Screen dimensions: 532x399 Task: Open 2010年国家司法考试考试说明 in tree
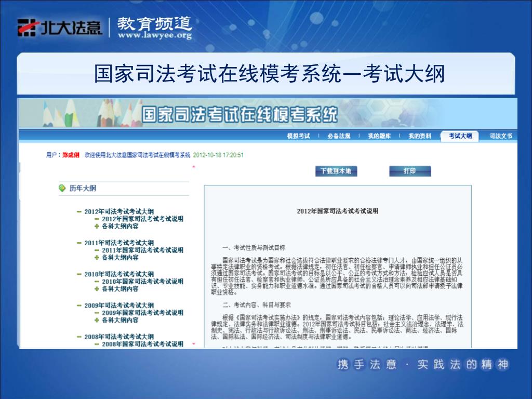(142, 281)
